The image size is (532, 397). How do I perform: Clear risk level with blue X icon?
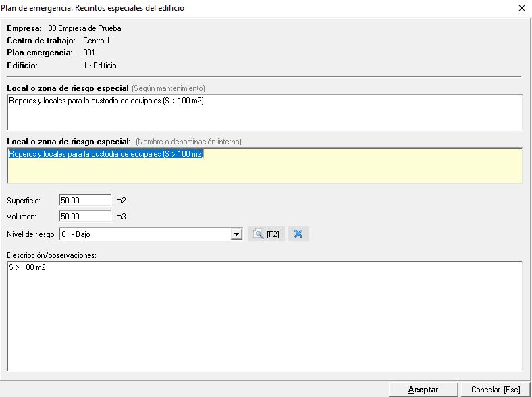tap(298, 234)
